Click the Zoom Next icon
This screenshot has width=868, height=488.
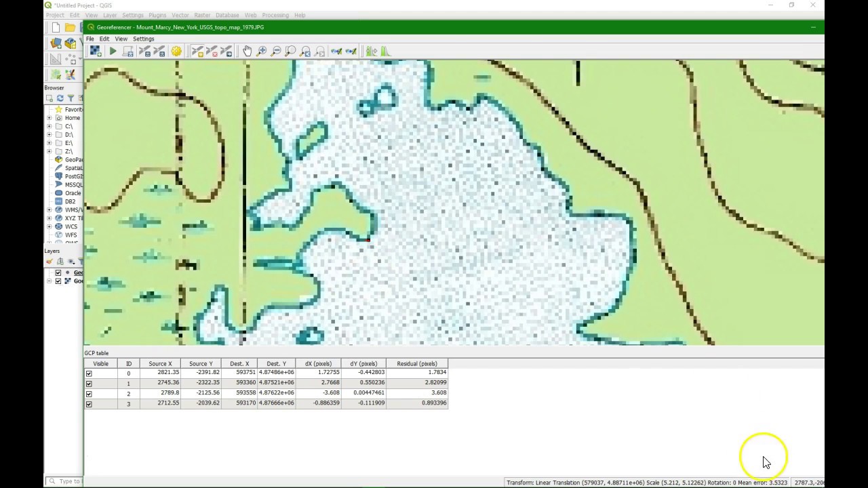coord(319,52)
